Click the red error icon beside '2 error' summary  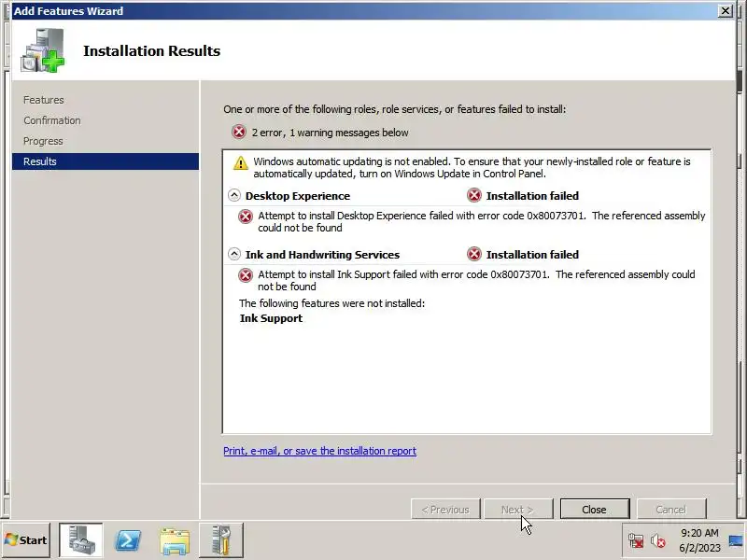pos(239,132)
